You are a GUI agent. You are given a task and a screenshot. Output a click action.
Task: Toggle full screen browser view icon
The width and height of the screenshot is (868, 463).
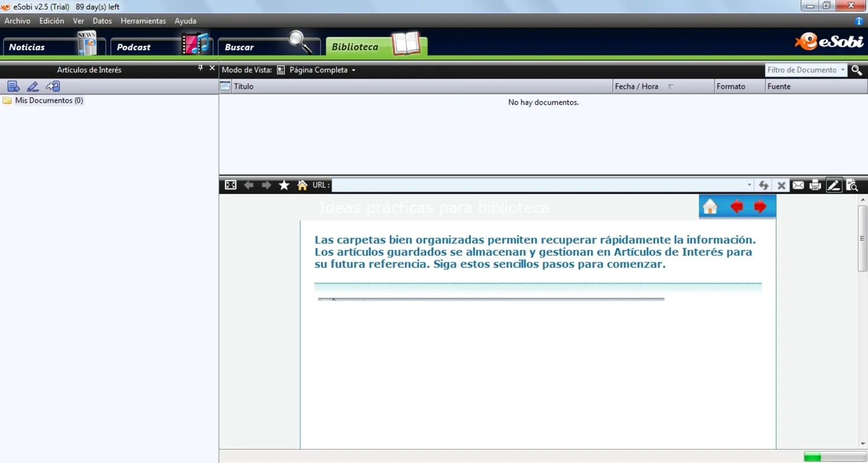tap(230, 185)
